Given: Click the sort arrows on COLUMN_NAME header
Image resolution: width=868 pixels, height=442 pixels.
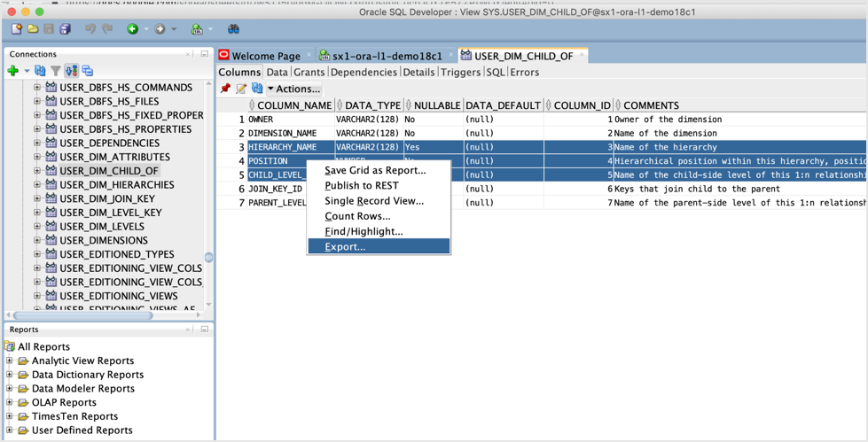Looking at the screenshot, I should coord(253,105).
